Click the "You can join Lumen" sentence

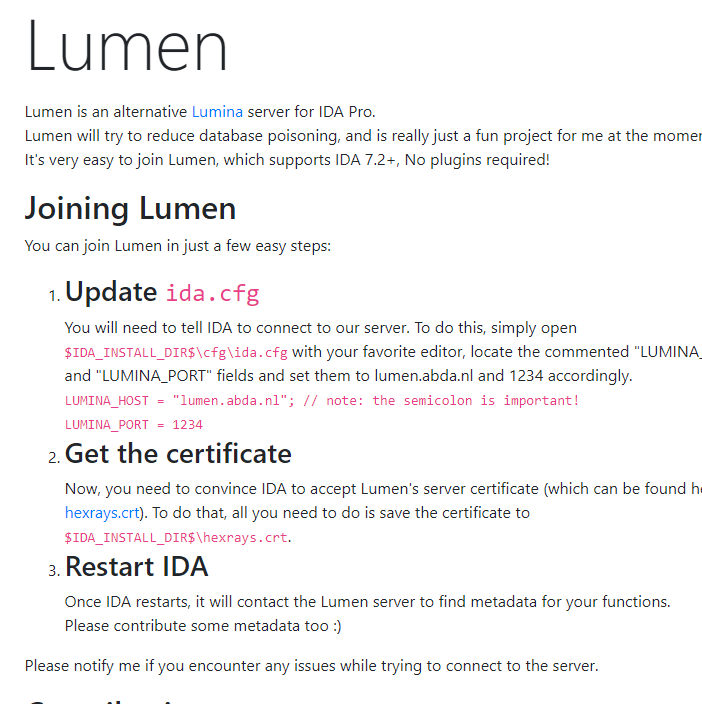point(178,246)
